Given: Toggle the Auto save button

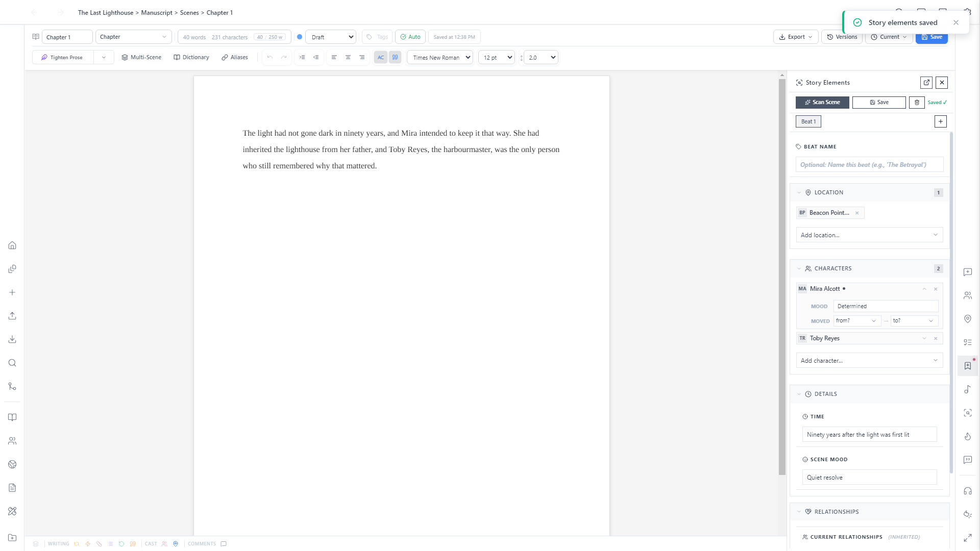Looking at the screenshot, I should [x=410, y=37].
